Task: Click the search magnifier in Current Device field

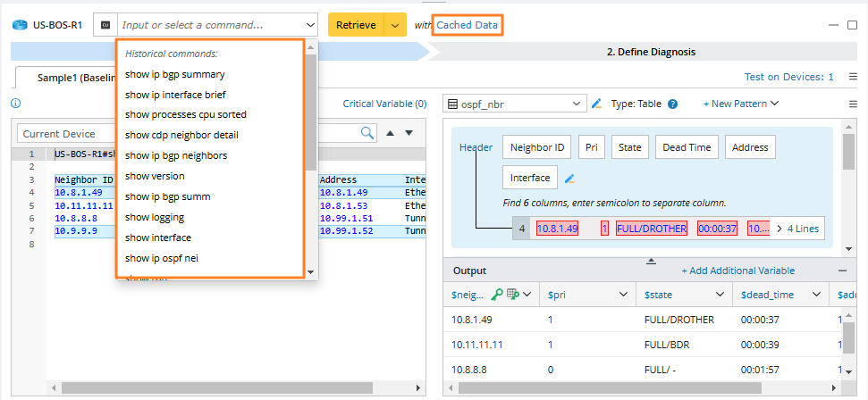Action: pos(367,133)
